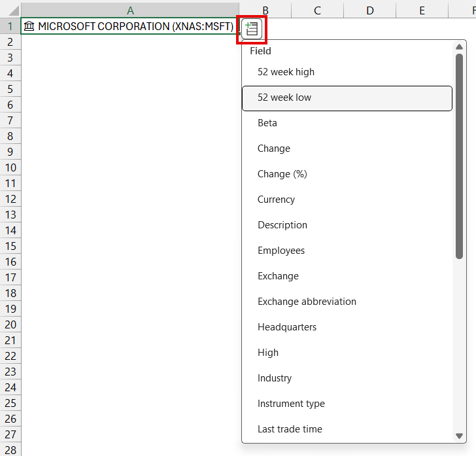
Task: Click the stock bank icon in cell A1
Action: coord(29,26)
